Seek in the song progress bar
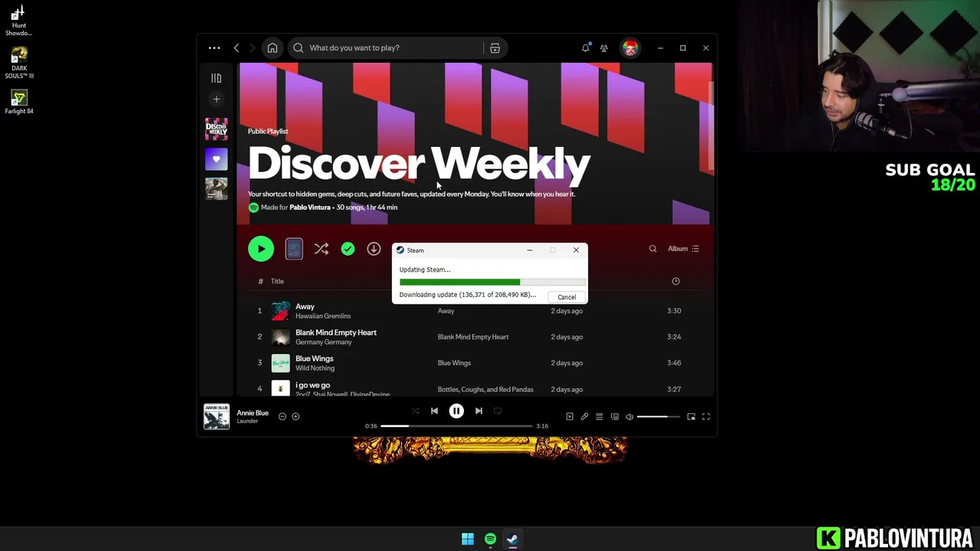980x551 pixels. 456,425
